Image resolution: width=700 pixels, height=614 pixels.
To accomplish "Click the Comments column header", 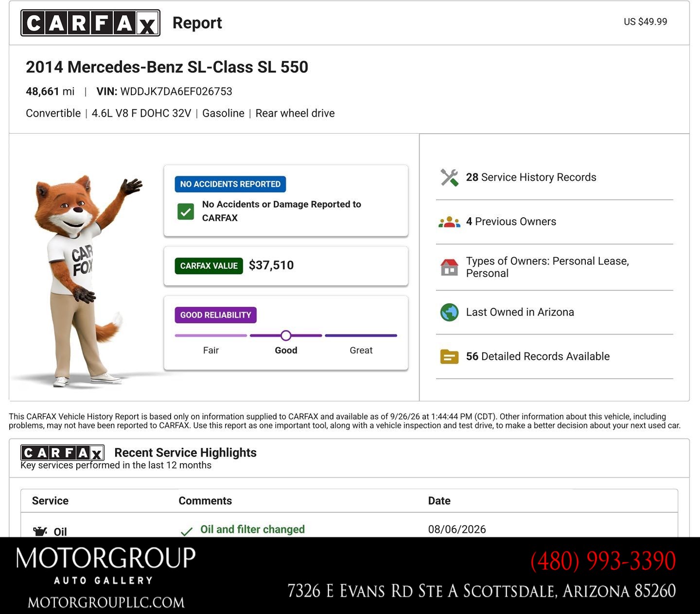I will (205, 501).
